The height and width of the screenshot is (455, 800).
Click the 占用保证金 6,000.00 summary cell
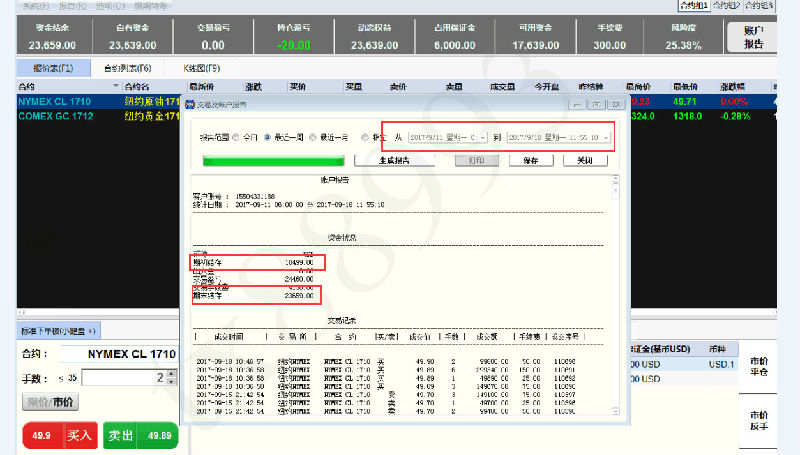[455, 36]
